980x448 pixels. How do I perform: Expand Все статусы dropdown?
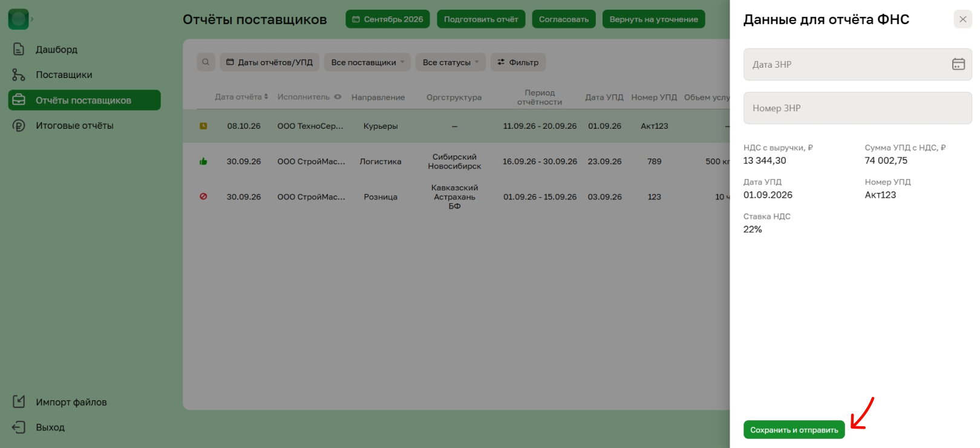(451, 62)
